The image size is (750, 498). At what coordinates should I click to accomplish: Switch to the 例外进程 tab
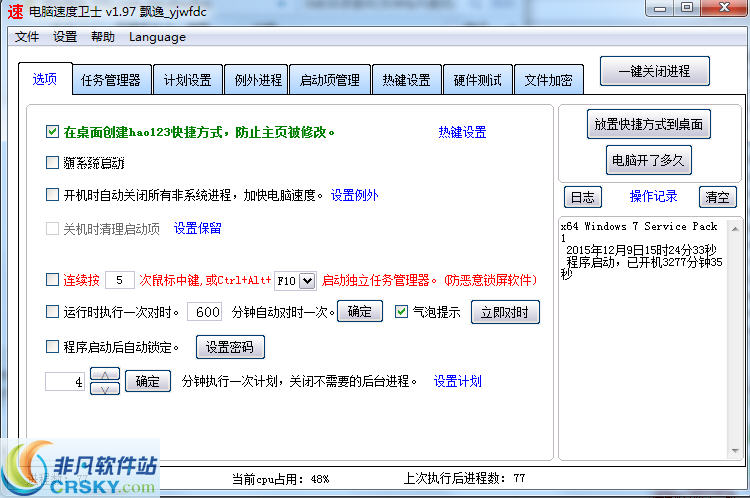(x=258, y=80)
